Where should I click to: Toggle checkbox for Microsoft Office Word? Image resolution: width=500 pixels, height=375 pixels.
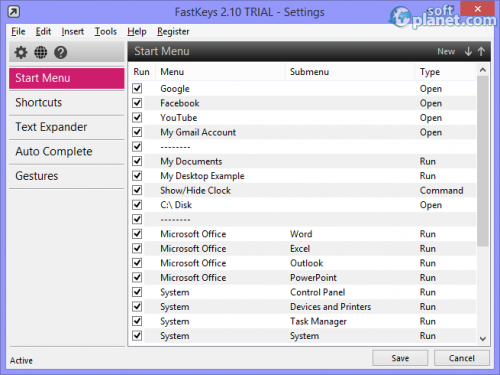click(137, 234)
